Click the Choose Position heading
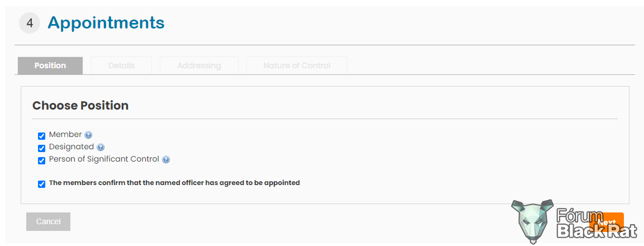Viewport: 644px width, 246px height. point(80,106)
